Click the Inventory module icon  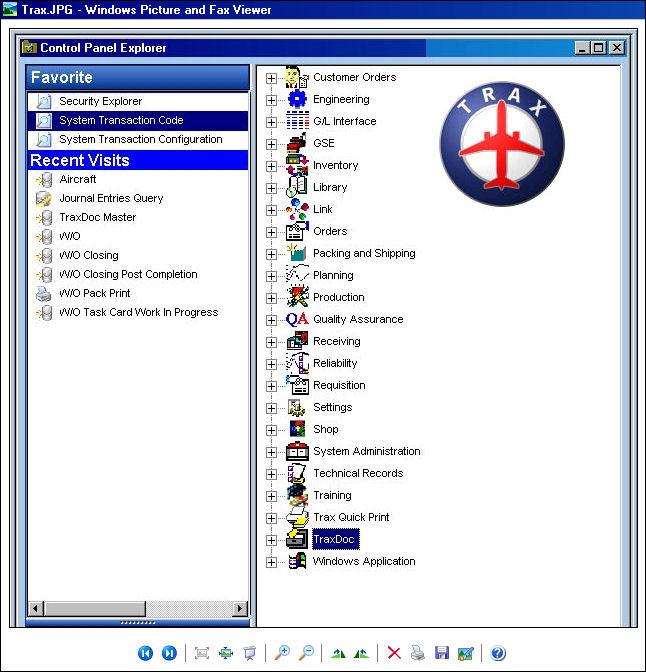coord(297,165)
